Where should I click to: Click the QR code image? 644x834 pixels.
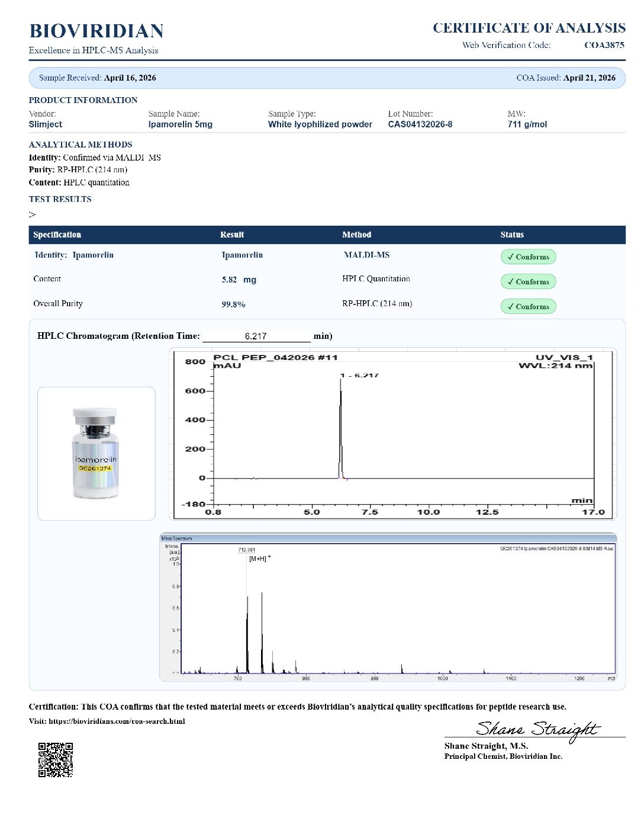(x=56, y=759)
